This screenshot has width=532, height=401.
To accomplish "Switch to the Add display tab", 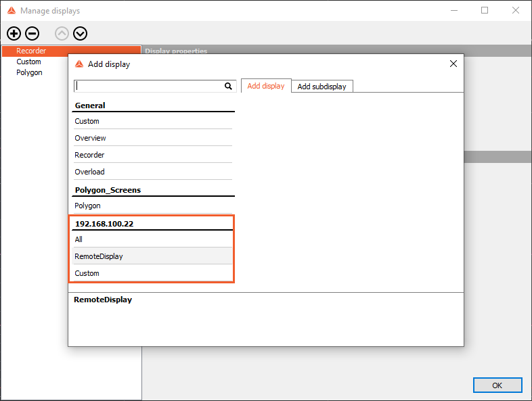I will pos(266,86).
